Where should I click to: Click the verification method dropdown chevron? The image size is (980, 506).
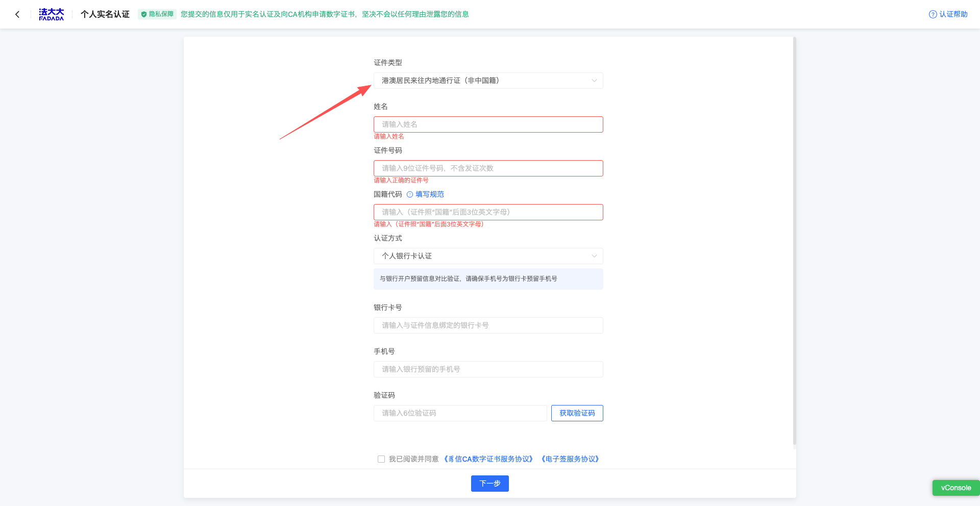[x=594, y=256]
